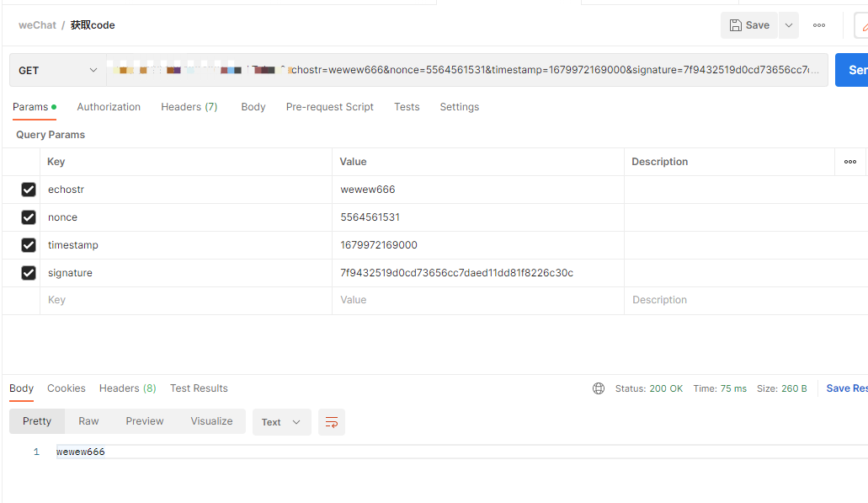Click the Status 200 OK indicator
The height and width of the screenshot is (503, 868).
click(x=649, y=389)
